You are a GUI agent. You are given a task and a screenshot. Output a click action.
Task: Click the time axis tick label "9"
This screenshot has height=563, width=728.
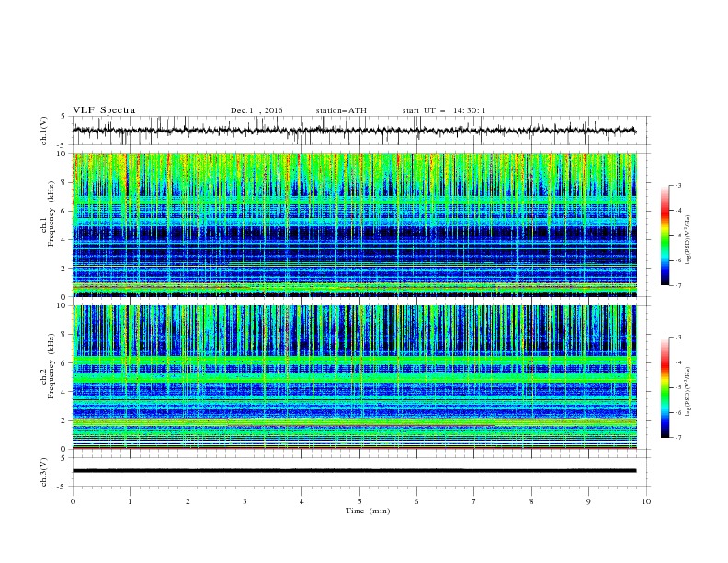coord(588,501)
